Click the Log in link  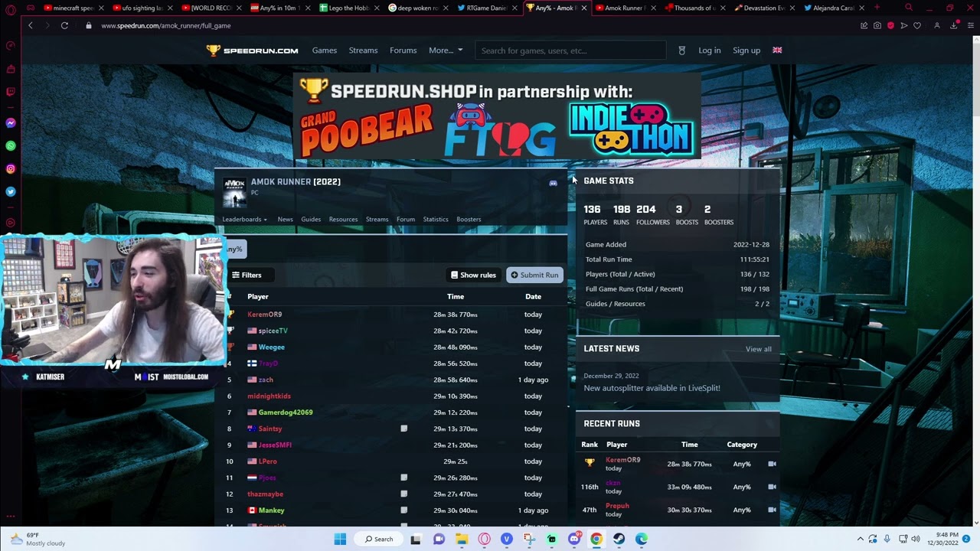click(709, 51)
